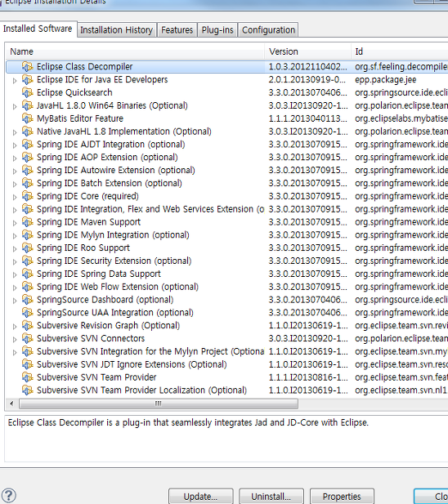Expand Eclipse IDE for Java EE Developers

tap(15, 81)
